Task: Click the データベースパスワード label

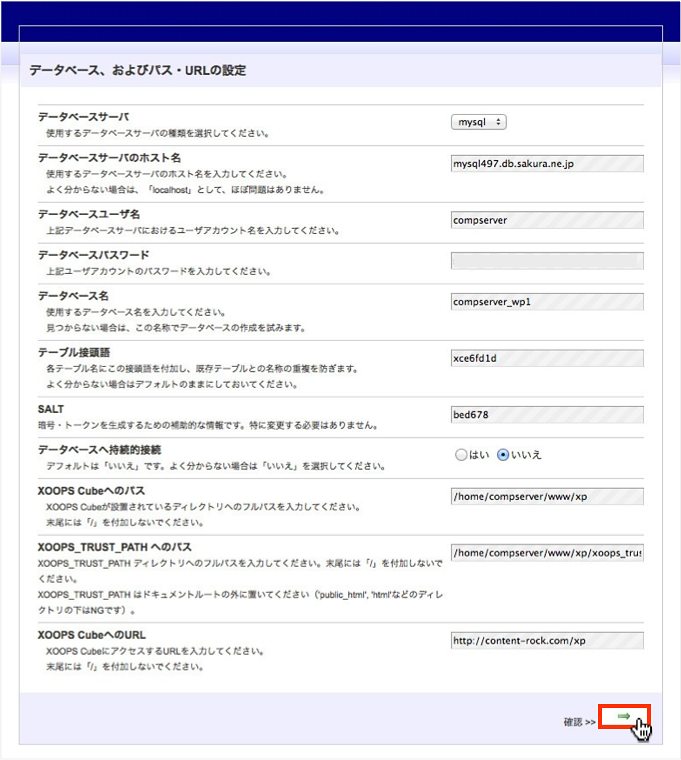Action: pyautogui.click(x=94, y=255)
